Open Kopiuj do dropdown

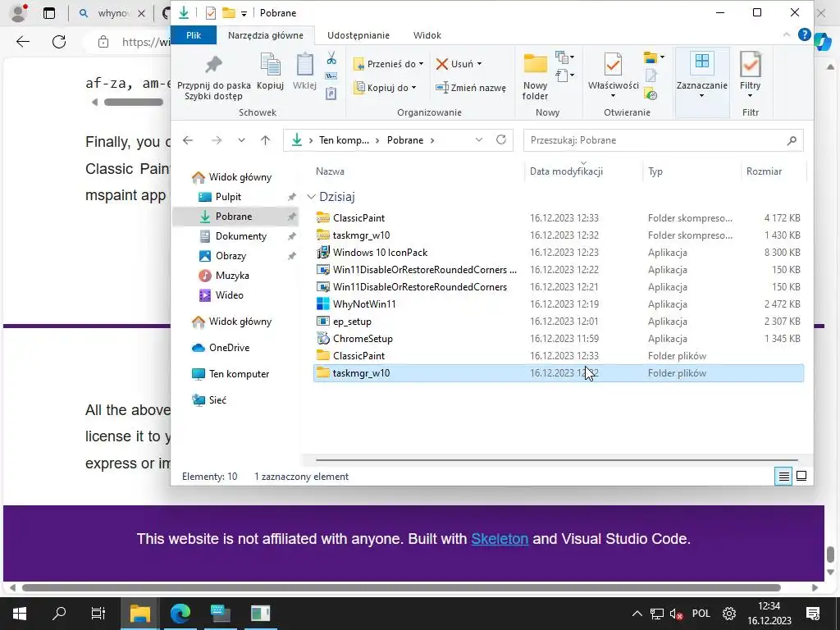[385, 87]
